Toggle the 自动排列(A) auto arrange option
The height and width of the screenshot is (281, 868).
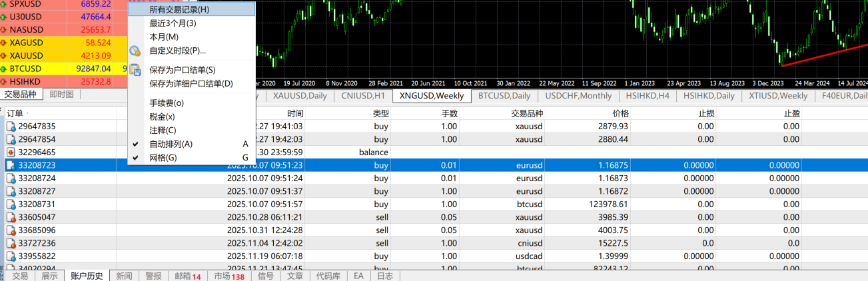171,144
